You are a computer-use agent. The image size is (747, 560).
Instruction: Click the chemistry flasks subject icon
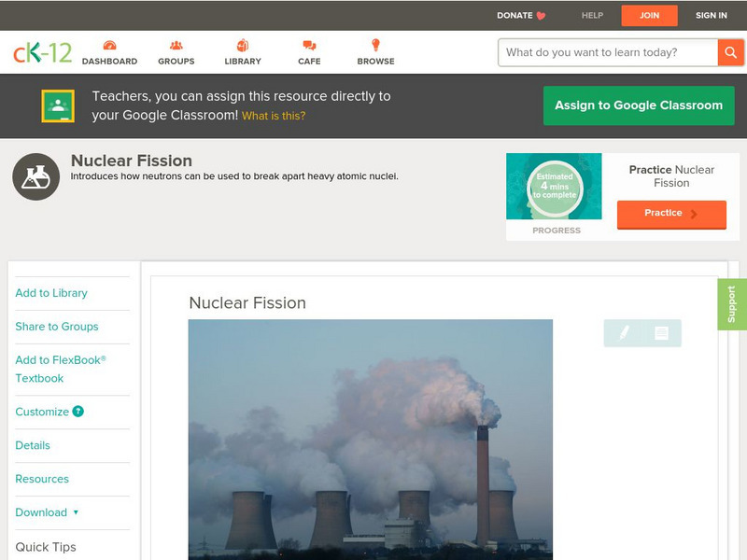(35, 176)
